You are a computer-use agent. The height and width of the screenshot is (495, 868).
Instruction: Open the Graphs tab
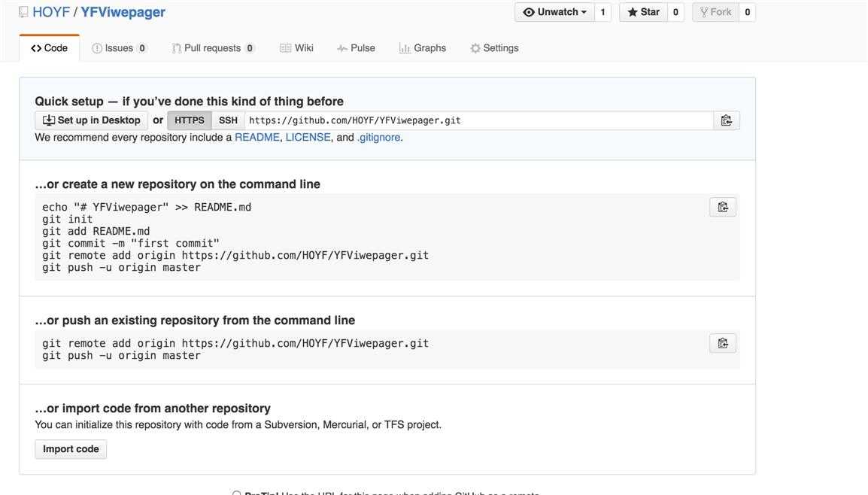click(x=423, y=48)
